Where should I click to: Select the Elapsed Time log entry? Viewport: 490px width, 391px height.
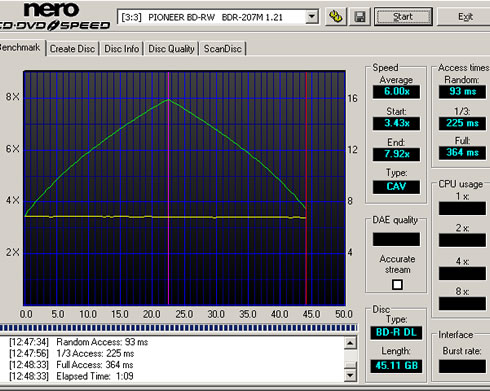pos(71,376)
